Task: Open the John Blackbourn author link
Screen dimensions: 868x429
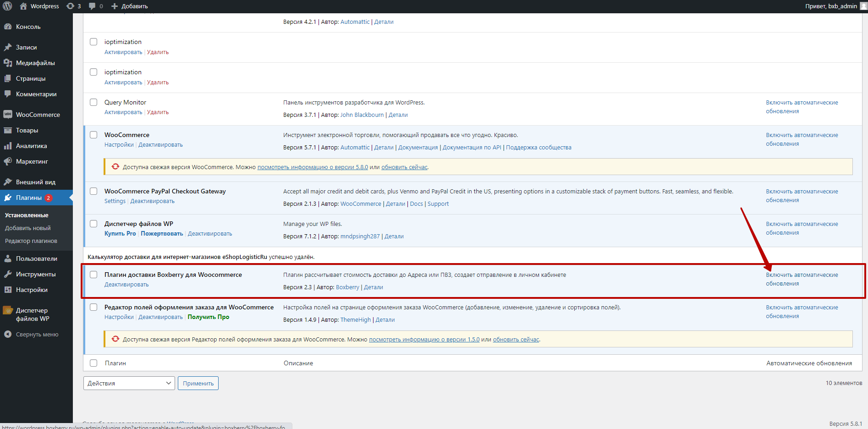Action: tap(362, 115)
